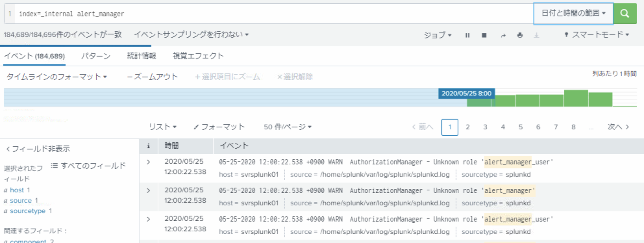The width and height of the screenshot is (644, 243).
Task: Click the イベント column header
Action: point(234,146)
